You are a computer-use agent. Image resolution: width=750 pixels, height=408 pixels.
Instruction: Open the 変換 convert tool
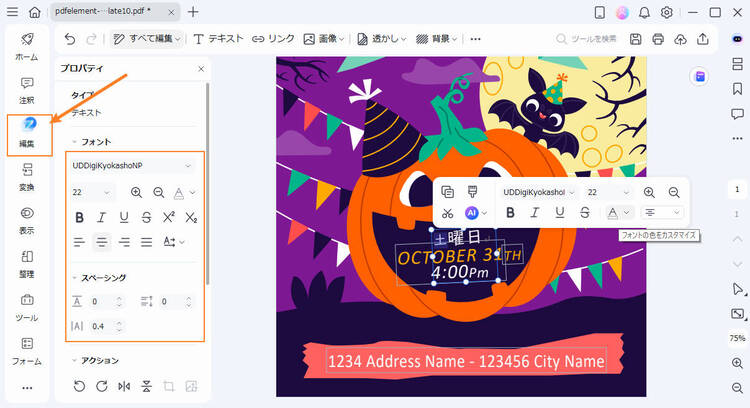pos(27,177)
